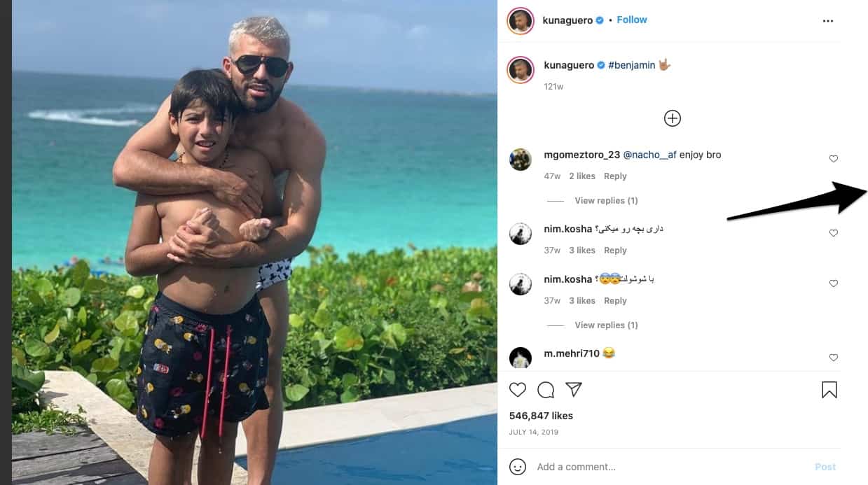Reply to mgomeztoro_23's comment

[615, 176]
